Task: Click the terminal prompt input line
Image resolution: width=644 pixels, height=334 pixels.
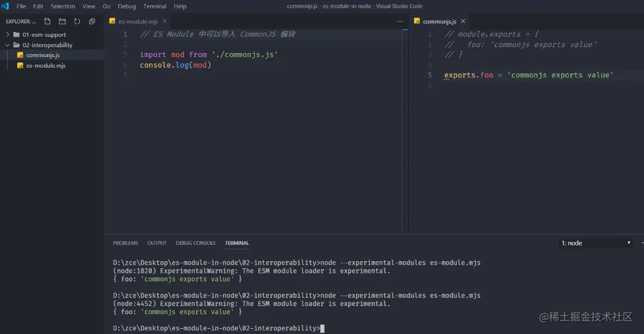Action: [219, 328]
